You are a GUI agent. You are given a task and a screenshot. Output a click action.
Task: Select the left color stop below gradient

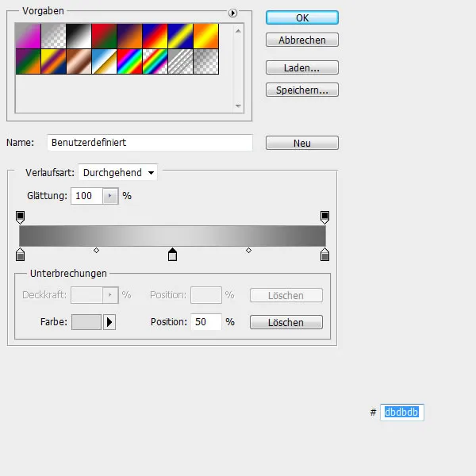(21, 255)
